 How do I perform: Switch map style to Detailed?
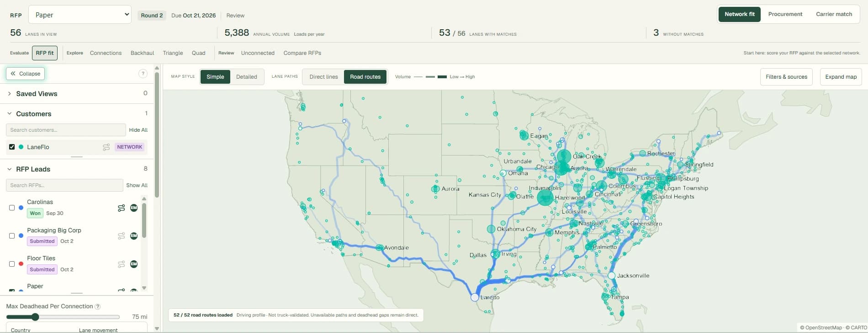pyautogui.click(x=247, y=77)
